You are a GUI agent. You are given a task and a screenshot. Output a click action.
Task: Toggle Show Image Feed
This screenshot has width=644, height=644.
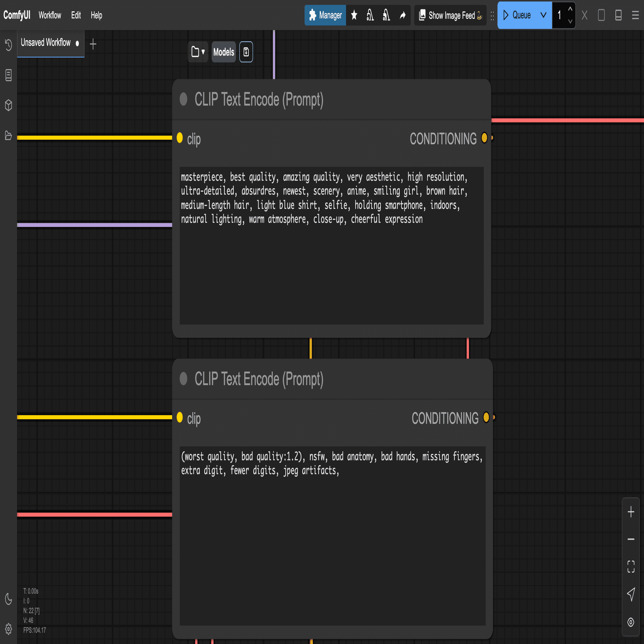pos(450,15)
